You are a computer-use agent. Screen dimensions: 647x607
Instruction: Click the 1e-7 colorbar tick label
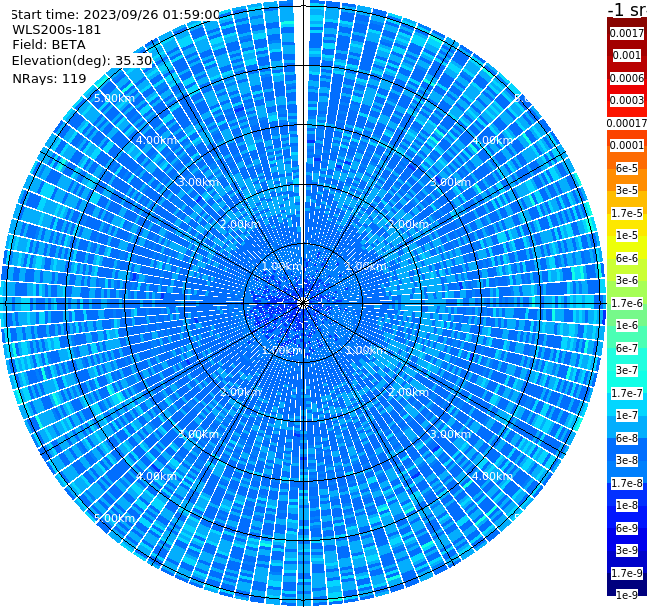tap(627, 415)
